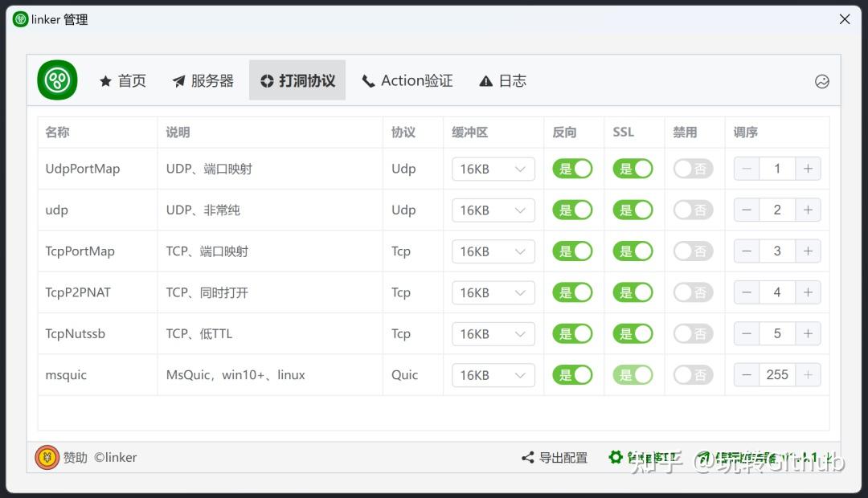This screenshot has width=868, height=498.
Task: Decrease order value for TcpP2PNAT
Action: tap(747, 292)
